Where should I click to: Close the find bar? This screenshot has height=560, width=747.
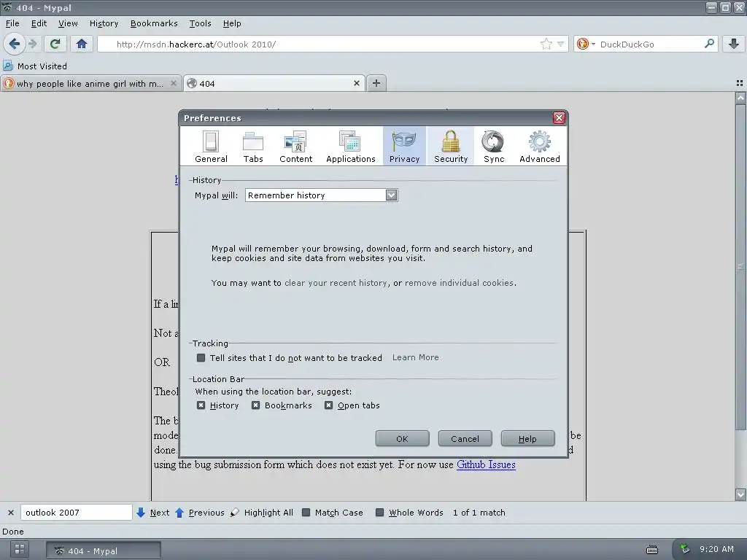point(10,513)
